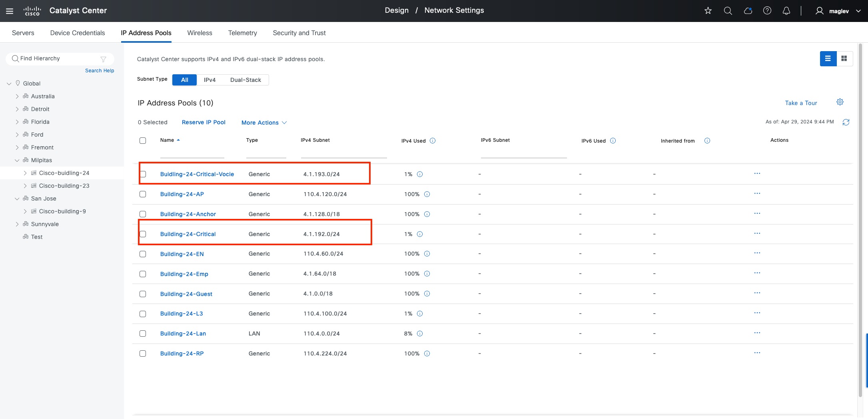Collapse the San Jose tree node
Viewport: 868px width, 419px height.
coord(17,199)
